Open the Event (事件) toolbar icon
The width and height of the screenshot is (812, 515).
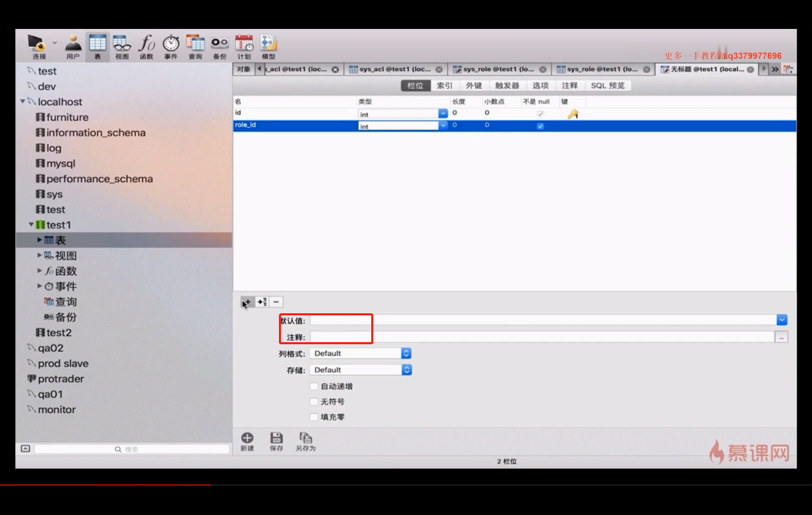(x=171, y=47)
